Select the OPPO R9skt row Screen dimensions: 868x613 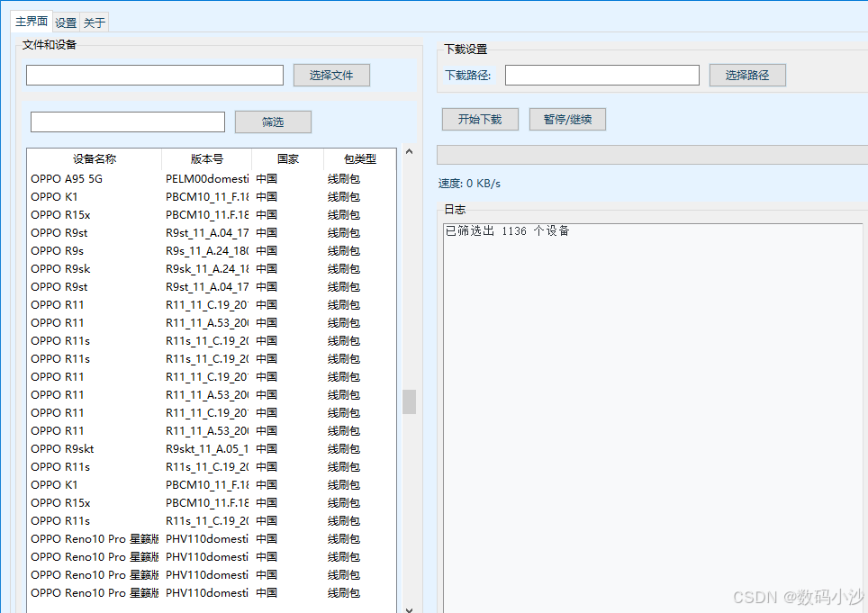click(212, 448)
